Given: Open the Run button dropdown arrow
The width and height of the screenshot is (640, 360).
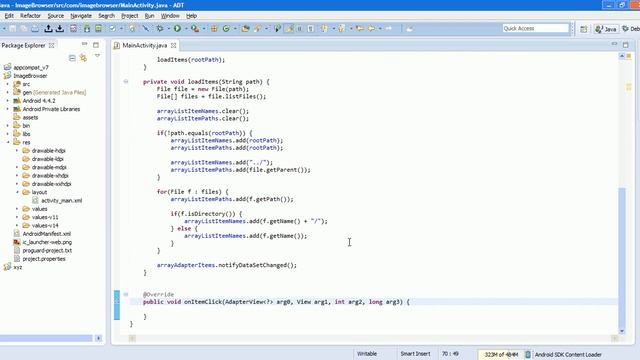Looking at the screenshot, I should (186, 29).
